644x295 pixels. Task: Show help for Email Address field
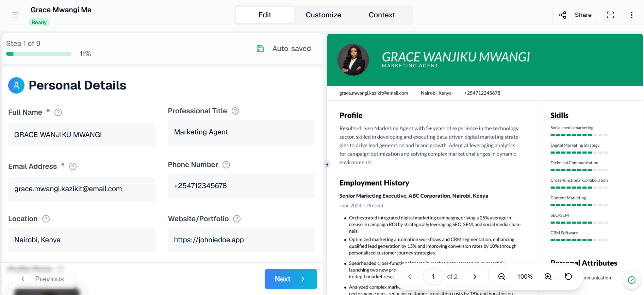pyautogui.click(x=73, y=166)
